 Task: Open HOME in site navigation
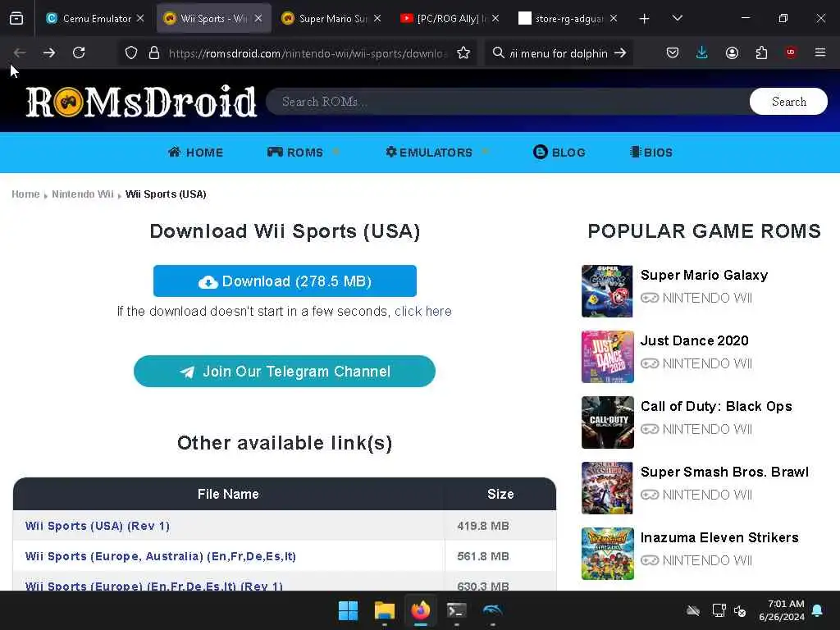195,153
